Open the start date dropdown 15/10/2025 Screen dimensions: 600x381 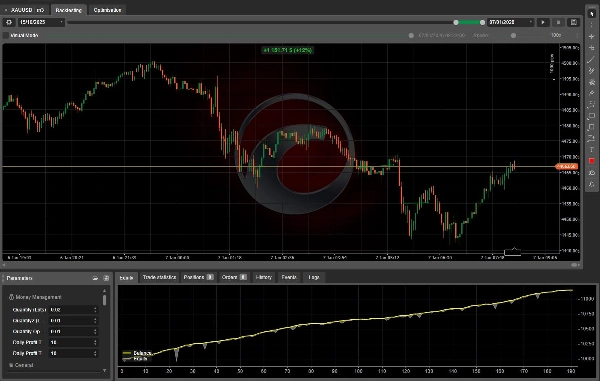(41, 22)
